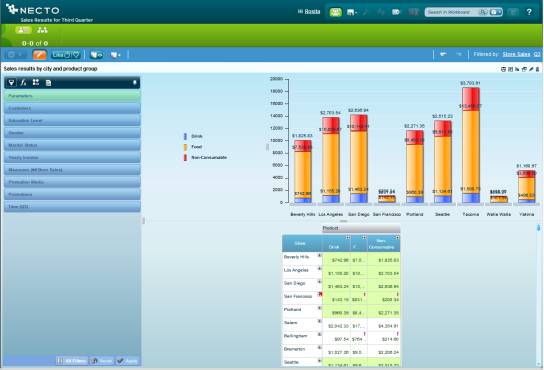Select the document tab in side panel
Screen dimensions: 544x370
(48, 83)
